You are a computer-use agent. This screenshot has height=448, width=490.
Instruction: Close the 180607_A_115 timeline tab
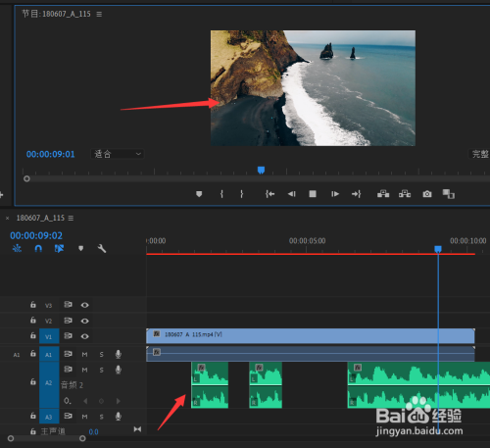pos(7,218)
